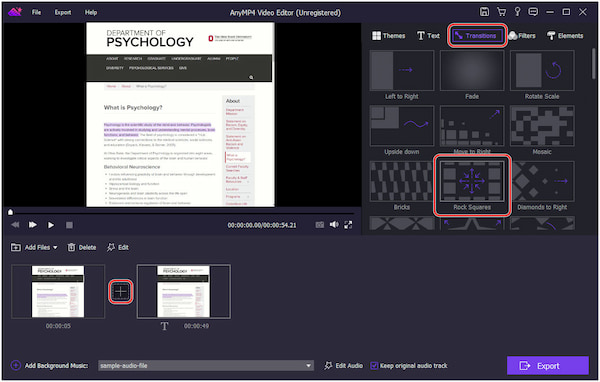The width and height of the screenshot is (600, 382).
Task: Select the first clip lasting 00:00:05
Action: tap(58, 291)
